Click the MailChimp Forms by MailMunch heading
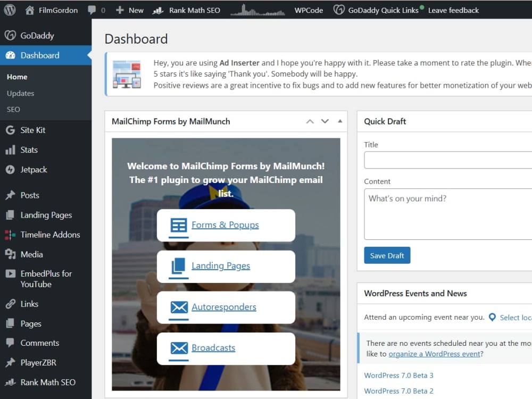 [171, 121]
